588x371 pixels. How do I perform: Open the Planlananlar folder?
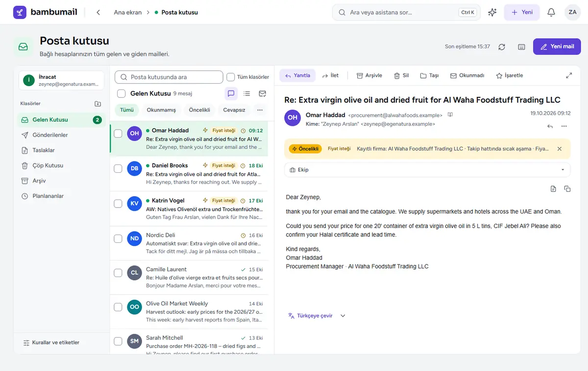pyautogui.click(x=61, y=196)
